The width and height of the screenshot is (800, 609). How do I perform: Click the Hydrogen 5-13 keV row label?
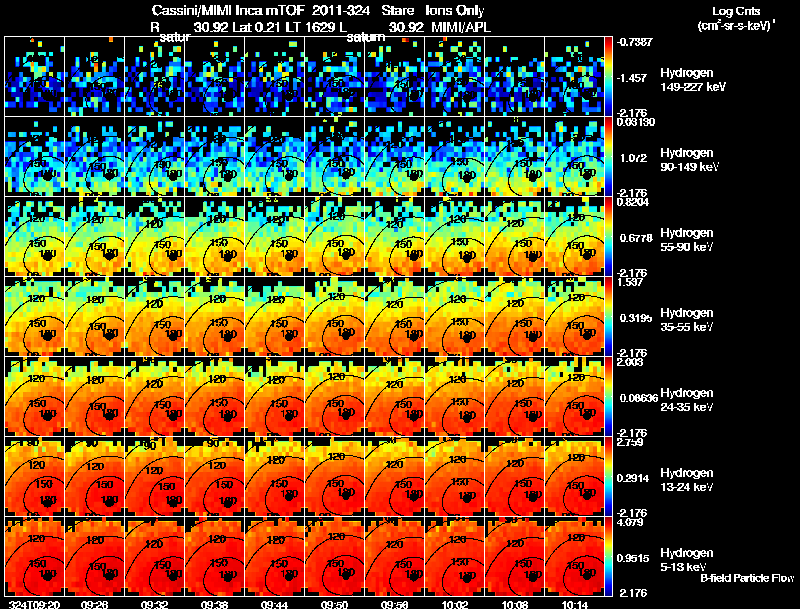[x=687, y=560]
